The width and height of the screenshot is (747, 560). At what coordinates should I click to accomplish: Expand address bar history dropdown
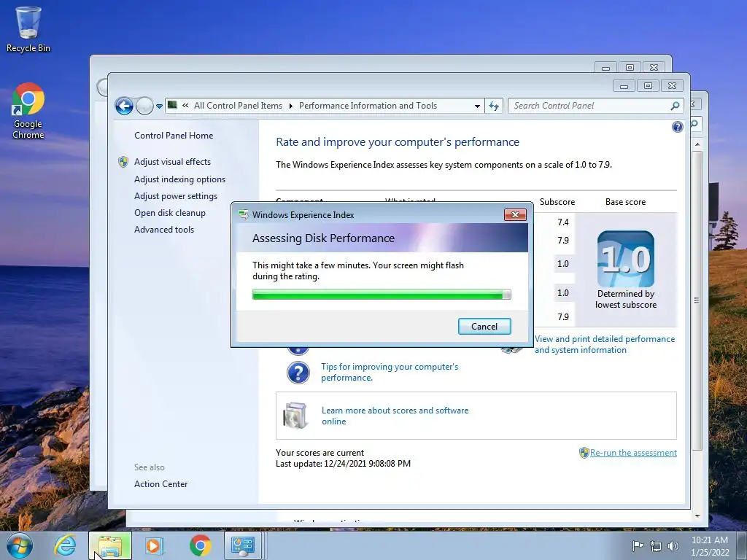pos(477,106)
